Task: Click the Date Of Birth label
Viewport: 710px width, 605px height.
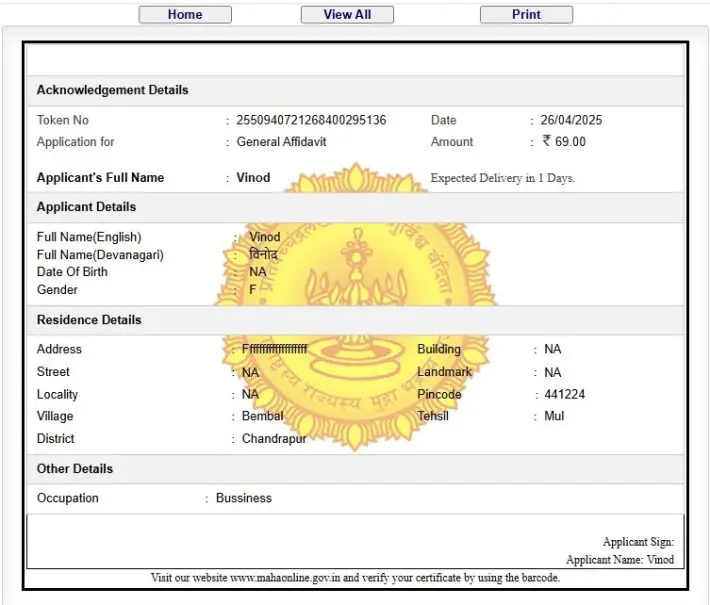Action: [x=72, y=272]
